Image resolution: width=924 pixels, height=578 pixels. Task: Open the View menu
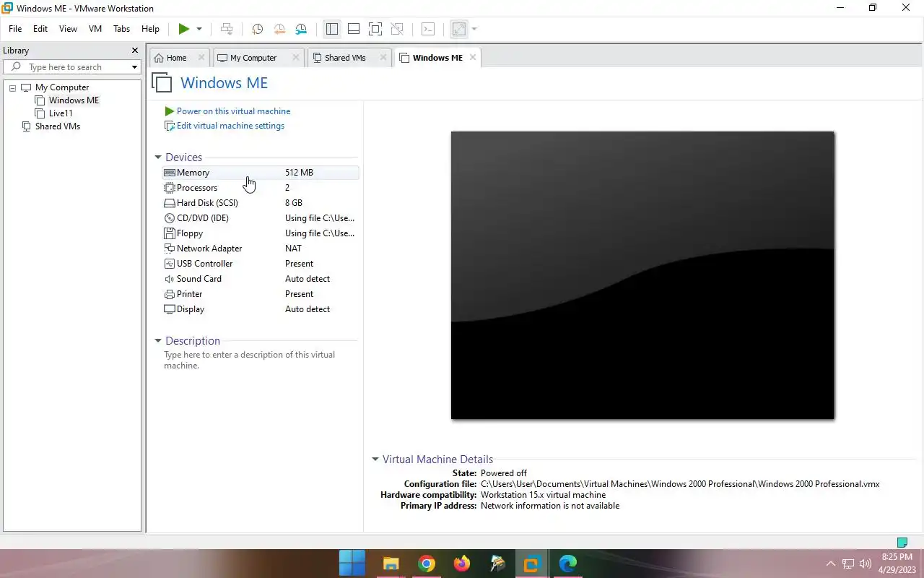(x=68, y=29)
